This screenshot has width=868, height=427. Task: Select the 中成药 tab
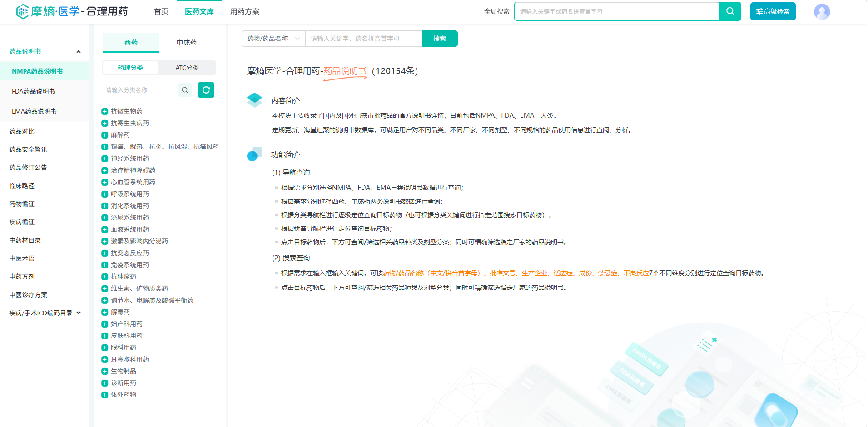coord(186,42)
